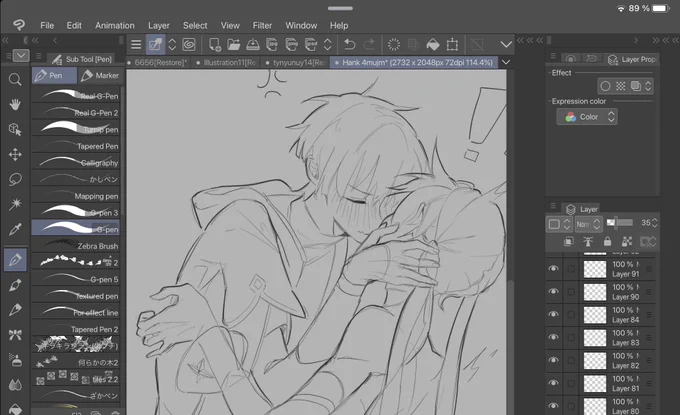Adjust layer opacity value stepper 35
Image resolution: width=680 pixels, height=415 pixels.
(x=654, y=223)
